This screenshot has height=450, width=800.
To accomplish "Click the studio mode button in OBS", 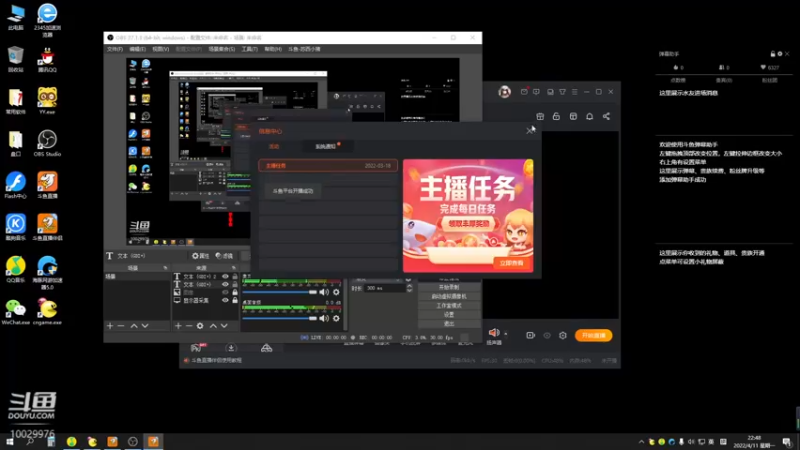I will coord(449,306).
